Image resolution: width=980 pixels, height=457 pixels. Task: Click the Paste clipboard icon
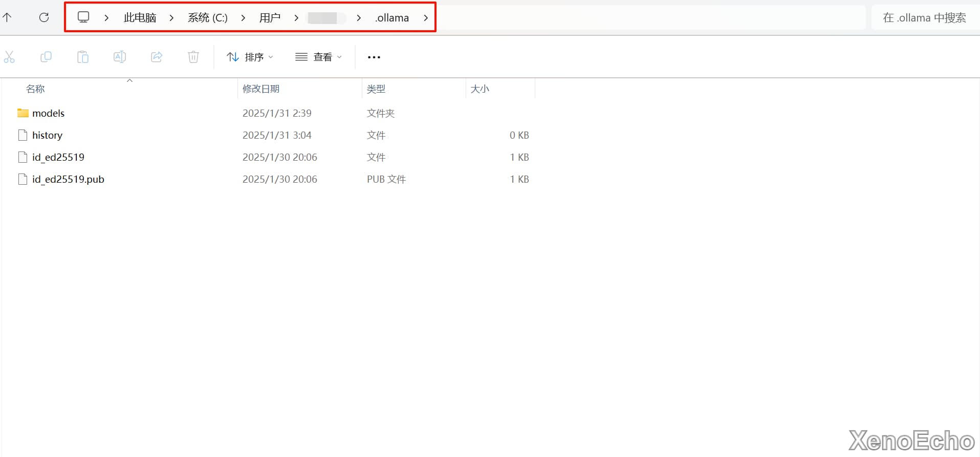83,57
